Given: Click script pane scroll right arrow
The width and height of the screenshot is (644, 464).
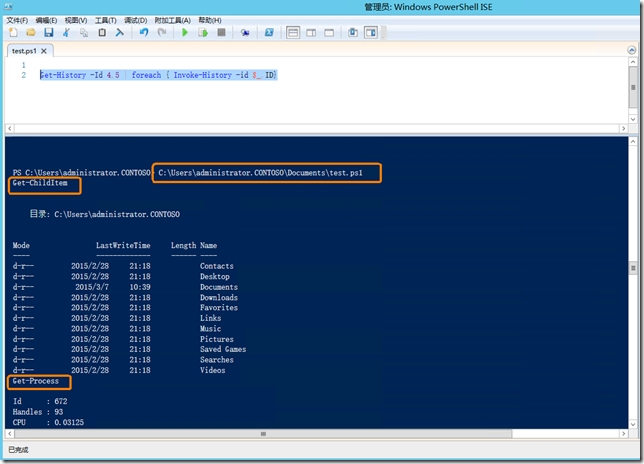Looking at the screenshot, I should tap(623, 129).
